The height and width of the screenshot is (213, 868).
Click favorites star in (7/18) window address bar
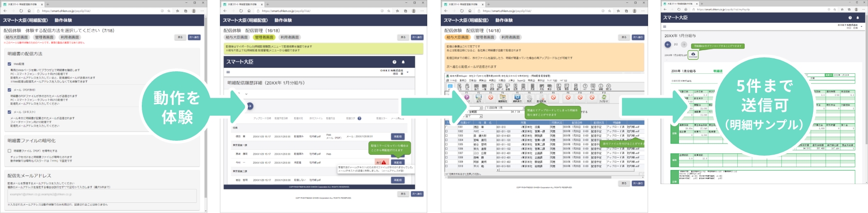coord(169,11)
